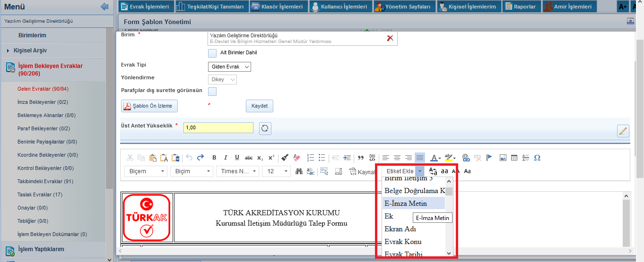644x262 pixels.
Task: Toggle justify text alignment
Action: 419,158
